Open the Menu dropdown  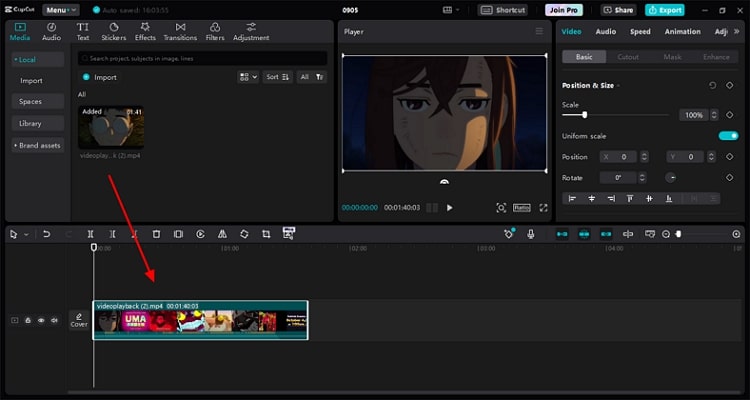click(60, 9)
